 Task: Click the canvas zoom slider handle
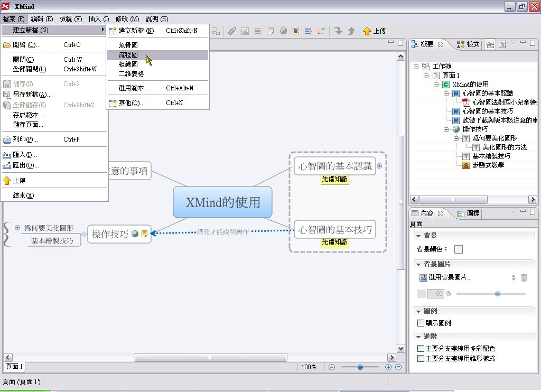click(360, 367)
